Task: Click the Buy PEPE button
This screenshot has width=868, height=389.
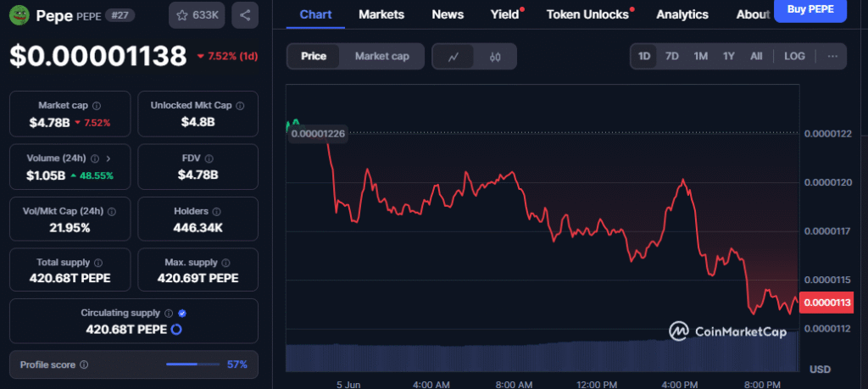Action: tap(810, 10)
